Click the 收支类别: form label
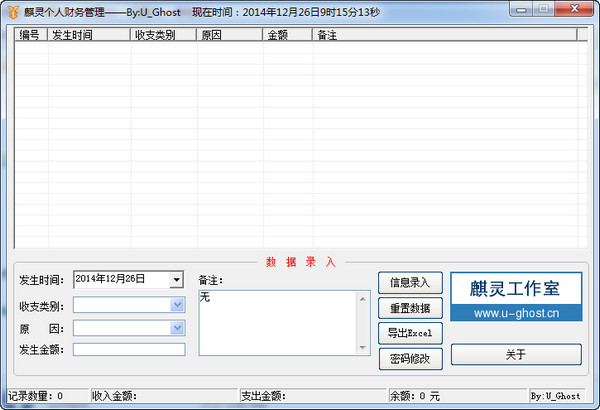Screen dimensions: 600x410 coord(41,306)
